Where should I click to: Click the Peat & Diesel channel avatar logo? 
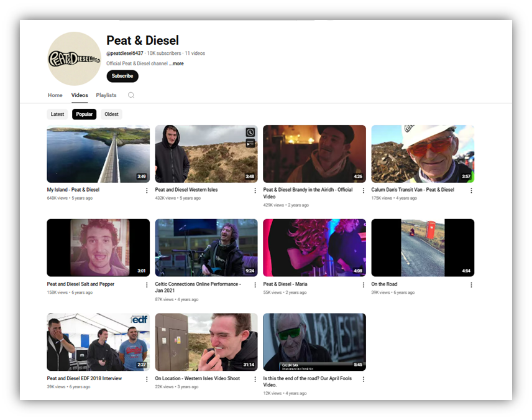75,58
